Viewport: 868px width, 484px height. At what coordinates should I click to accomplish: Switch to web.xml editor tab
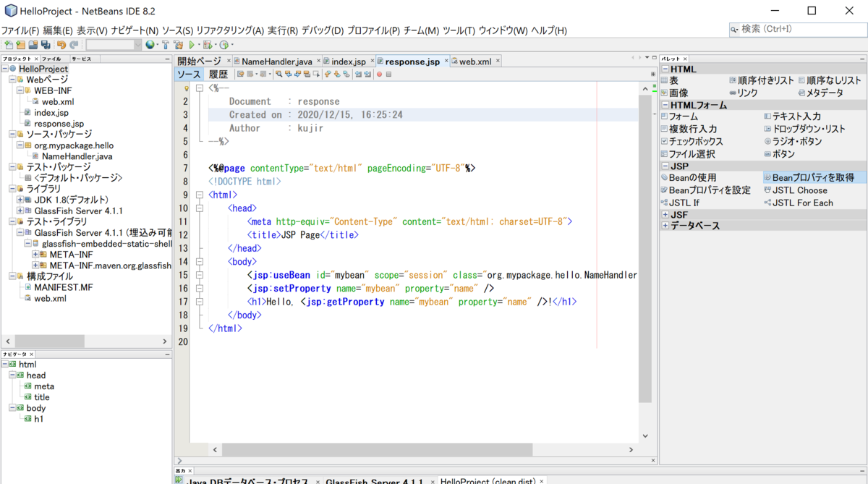[475, 61]
